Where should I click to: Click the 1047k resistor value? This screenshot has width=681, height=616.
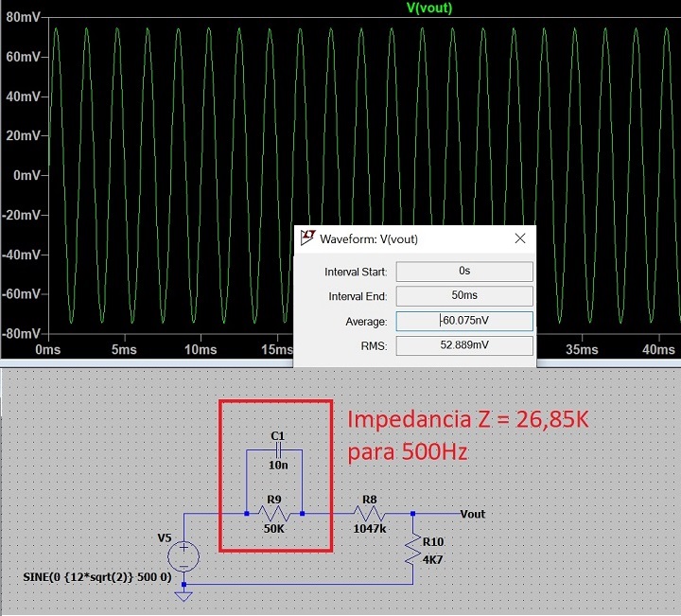click(x=370, y=529)
